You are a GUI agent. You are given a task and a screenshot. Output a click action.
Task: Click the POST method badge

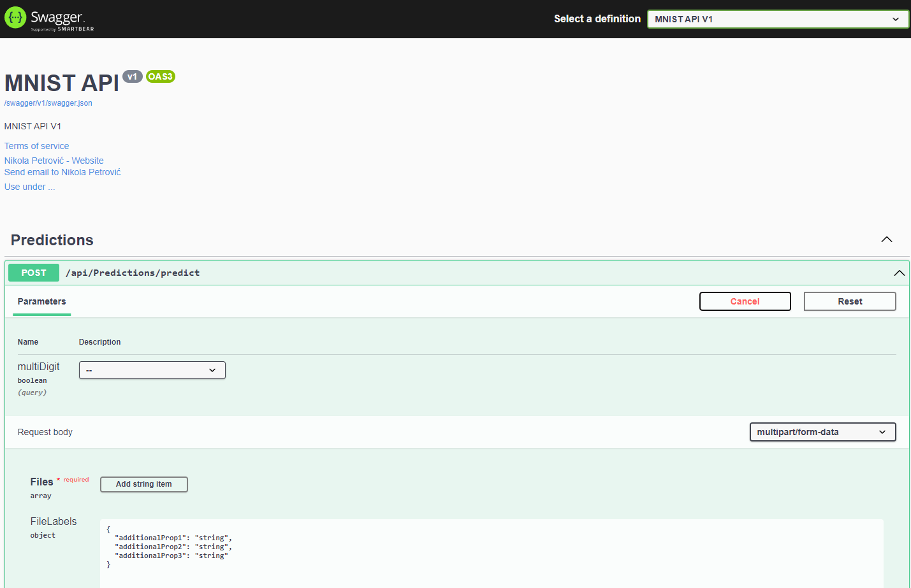(x=34, y=273)
